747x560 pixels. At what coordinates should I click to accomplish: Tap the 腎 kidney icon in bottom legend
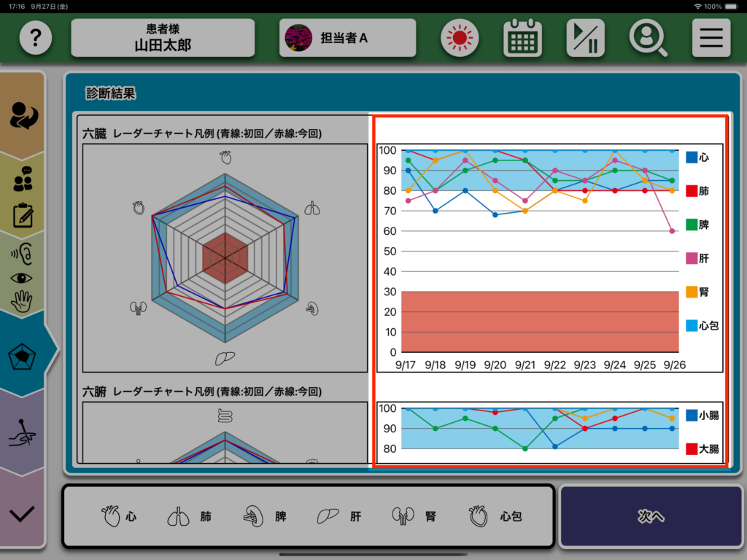click(403, 516)
